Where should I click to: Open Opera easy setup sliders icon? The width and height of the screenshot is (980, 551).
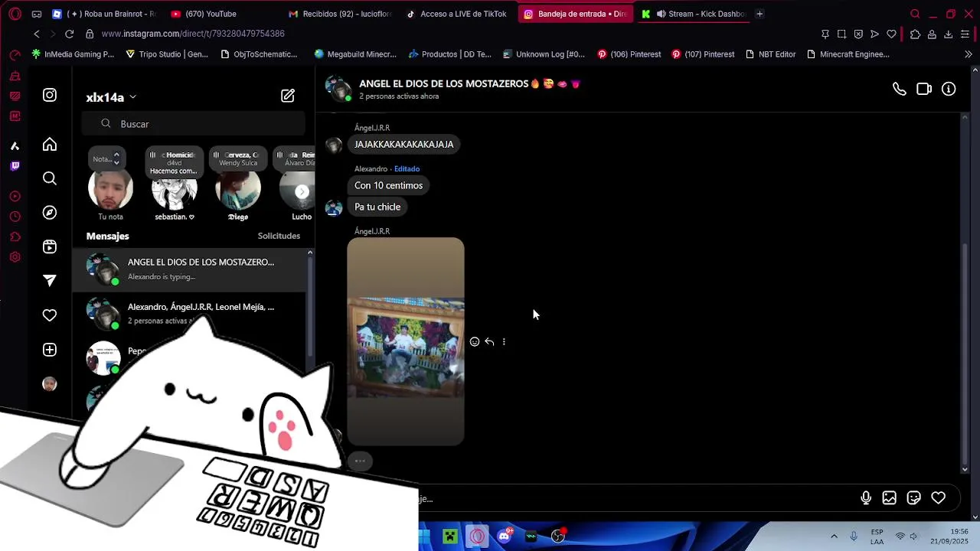965,34
